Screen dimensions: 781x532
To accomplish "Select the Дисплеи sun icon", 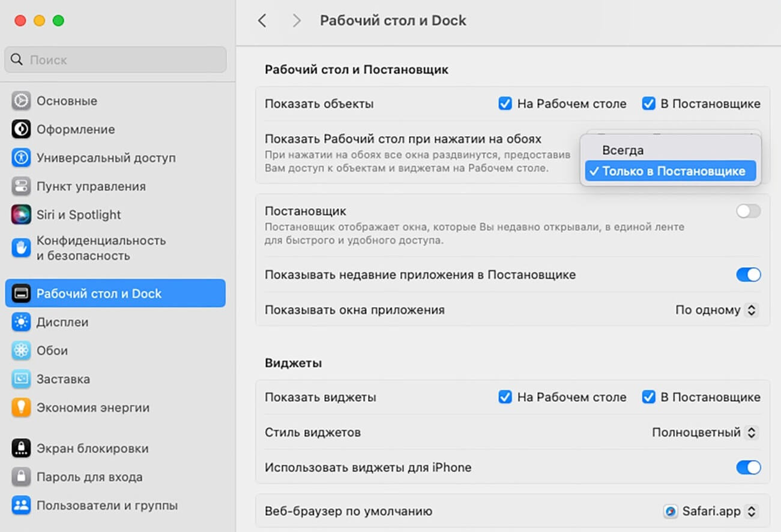I will [x=21, y=322].
